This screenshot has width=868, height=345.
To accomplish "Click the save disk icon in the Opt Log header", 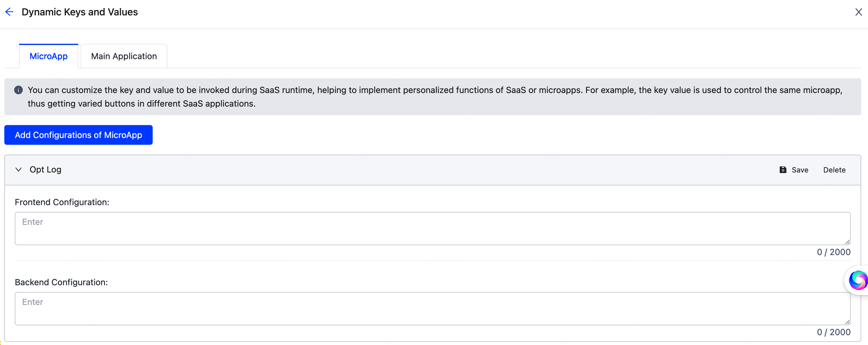I will coord(782,170).
